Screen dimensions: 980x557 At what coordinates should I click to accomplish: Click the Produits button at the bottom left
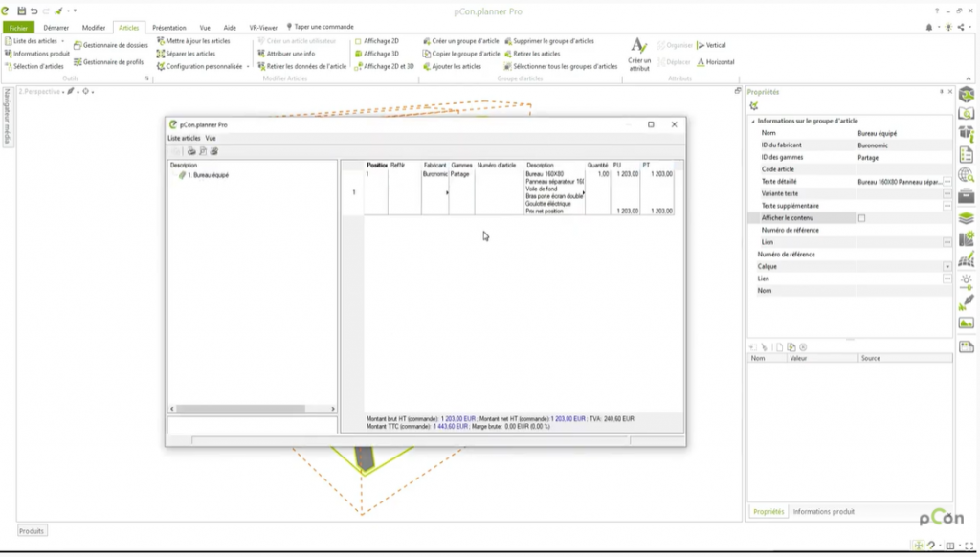32,531
